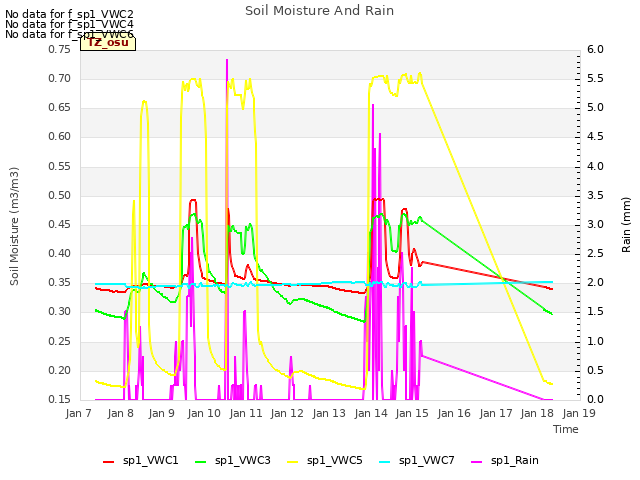This screenshot has height=480, width=640.
Task: Click the 6.0 rain axis tick label
Action: coord(596,50)
